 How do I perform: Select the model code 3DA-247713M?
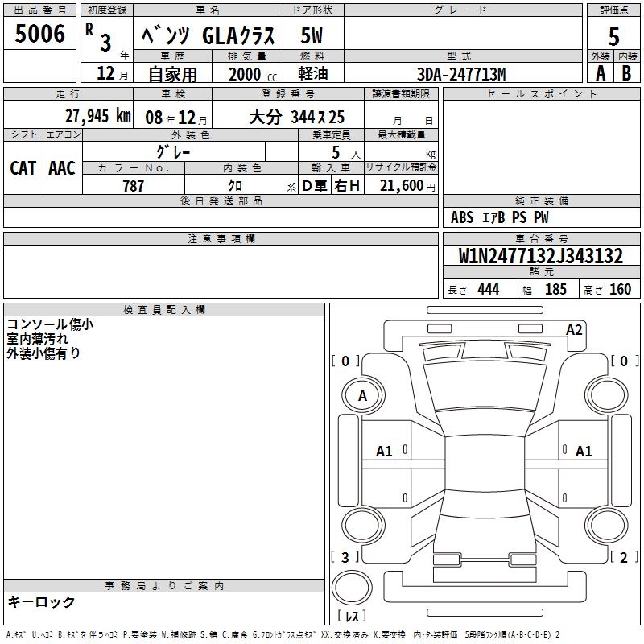pos(461,74)
